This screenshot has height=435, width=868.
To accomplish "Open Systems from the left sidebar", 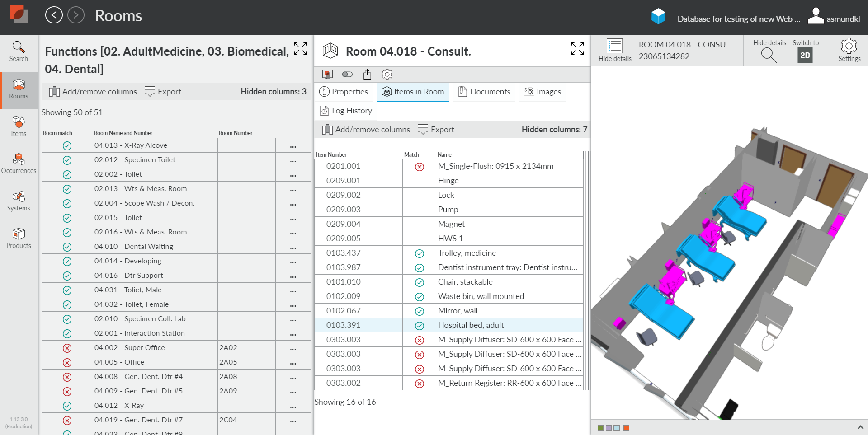I will pyautogui.click(x=19, y=201).
